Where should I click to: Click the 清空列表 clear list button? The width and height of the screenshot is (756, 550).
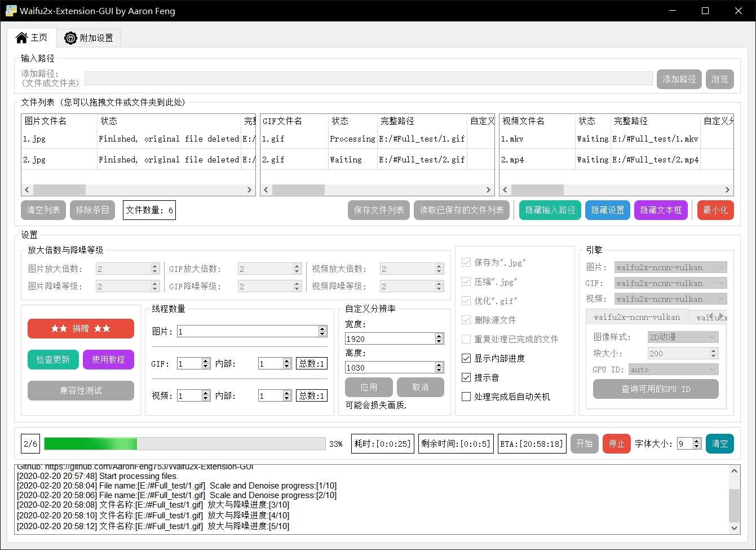43,210
